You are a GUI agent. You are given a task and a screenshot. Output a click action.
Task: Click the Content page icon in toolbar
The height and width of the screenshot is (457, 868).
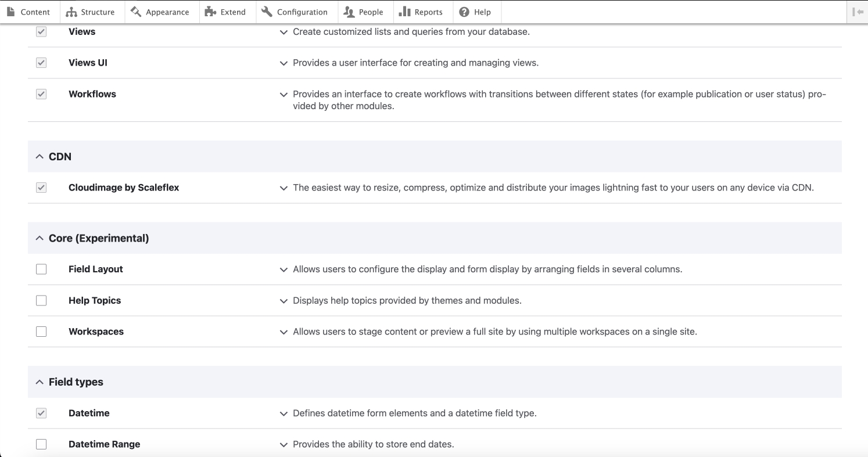(x=10, y=12)
